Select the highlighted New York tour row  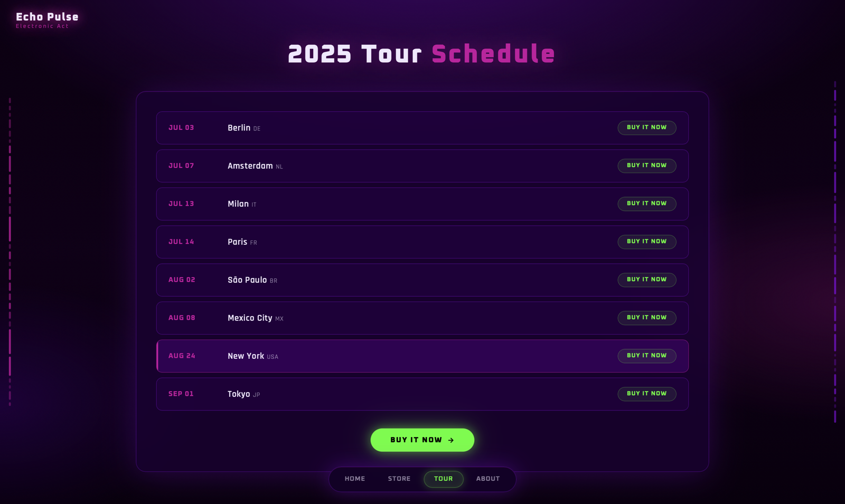[x=422, y=356]
